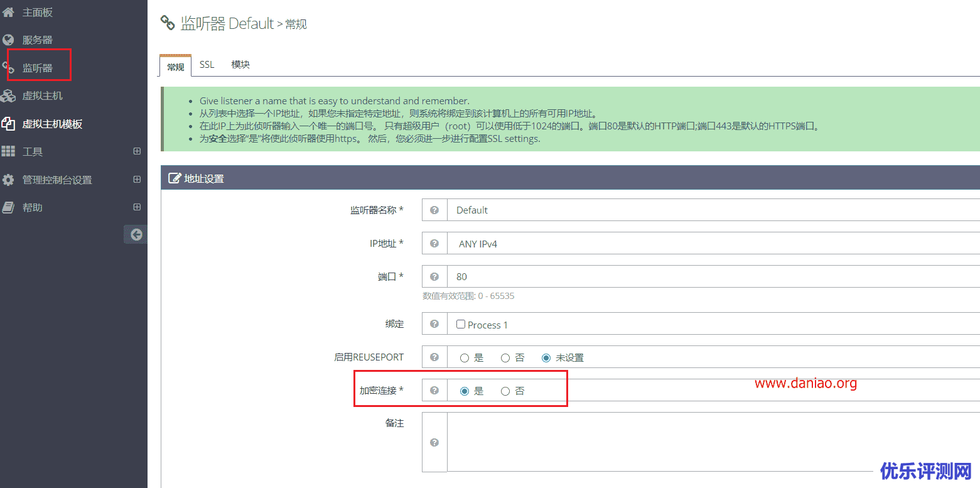Switch to the 模块 tab
Image resolution: width=980 pixels, height=488 pixels.
click(x=240, y=65)
